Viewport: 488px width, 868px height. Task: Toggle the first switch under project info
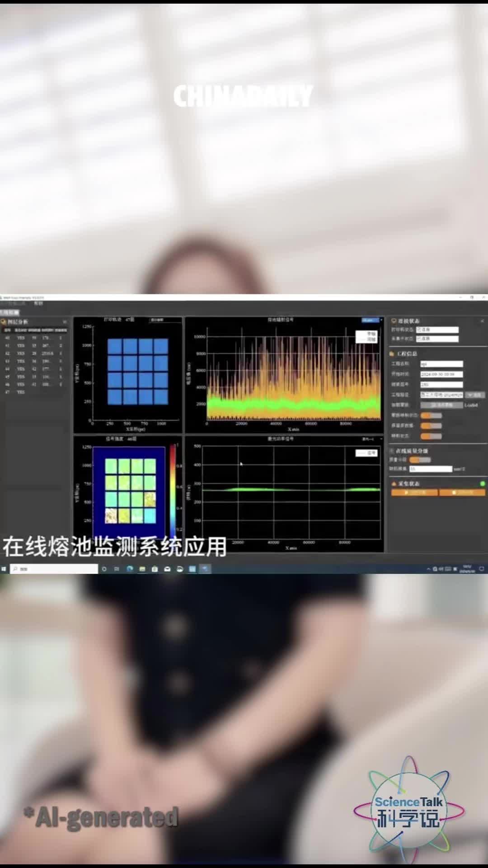(x=431, y=415)
